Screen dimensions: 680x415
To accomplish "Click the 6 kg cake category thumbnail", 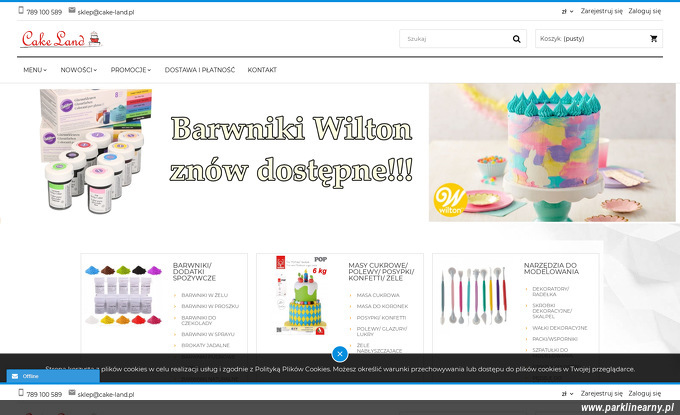I will click(x=301, y=295).
